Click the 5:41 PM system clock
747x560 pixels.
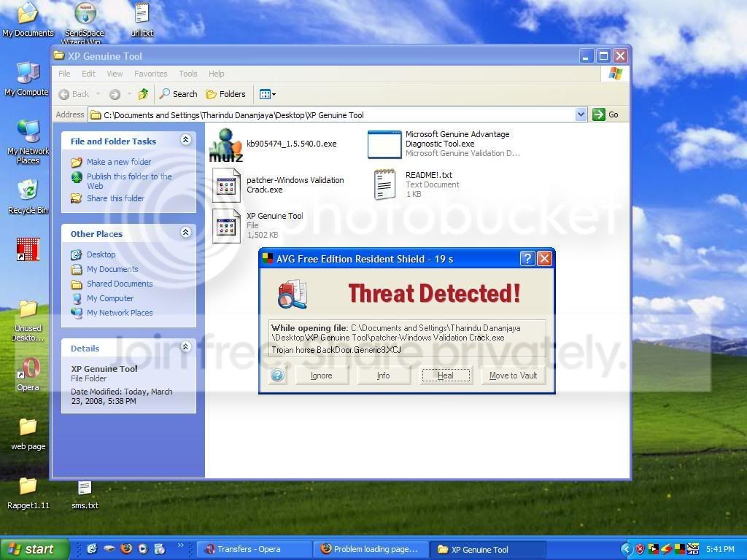point(720,549)
